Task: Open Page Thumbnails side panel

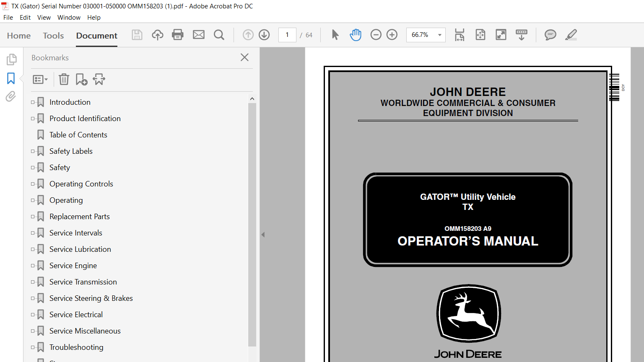Action: click(x=11, y=59)
